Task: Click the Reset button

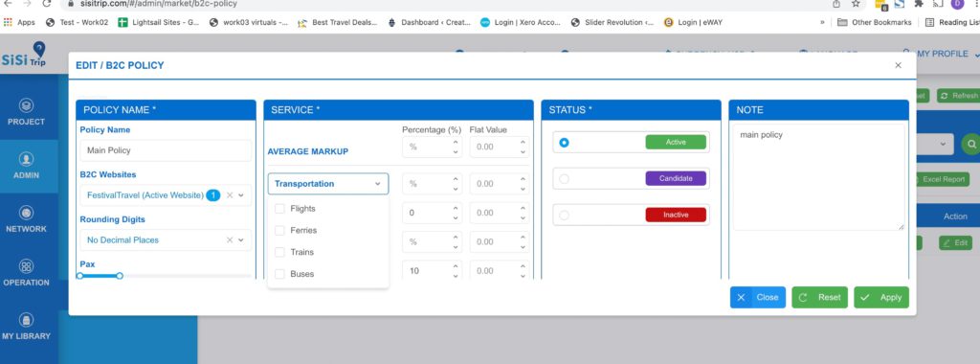Action: coord(820,298)
